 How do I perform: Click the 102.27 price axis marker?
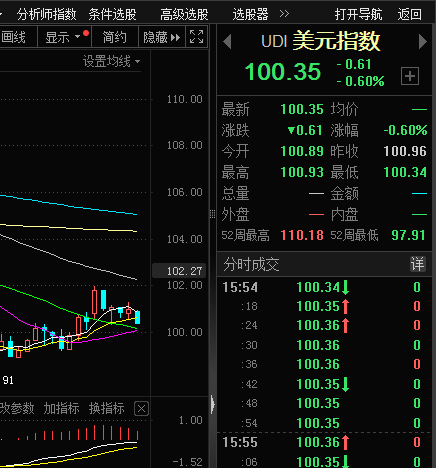pos(179,271)
